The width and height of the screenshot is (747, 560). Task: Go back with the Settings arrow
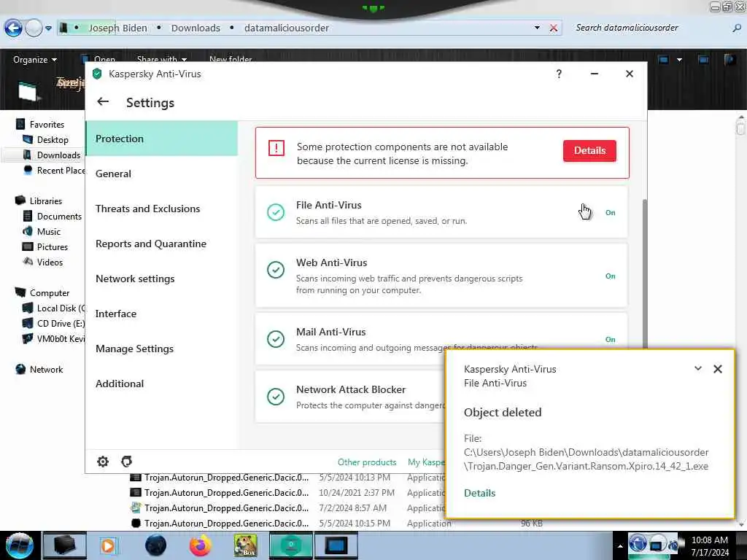(103, 101)
